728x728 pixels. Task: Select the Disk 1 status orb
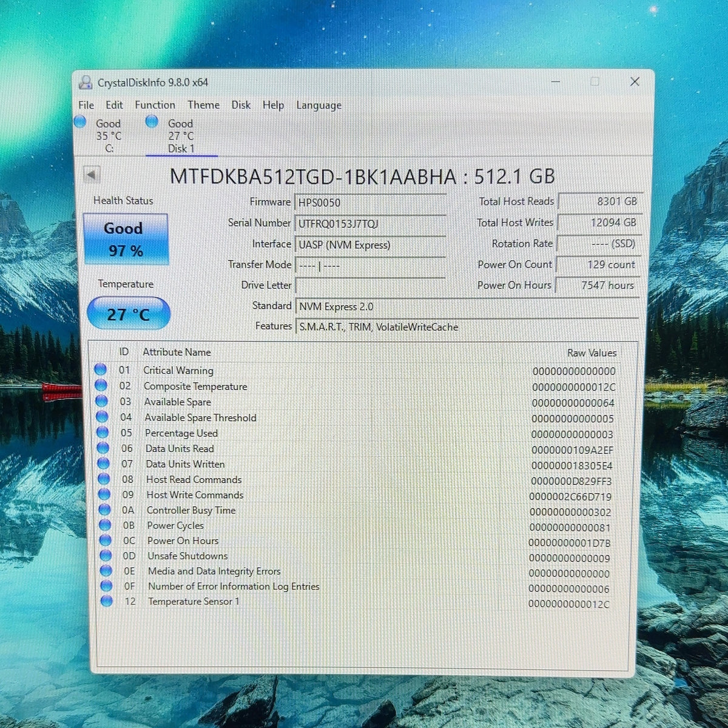152,122
